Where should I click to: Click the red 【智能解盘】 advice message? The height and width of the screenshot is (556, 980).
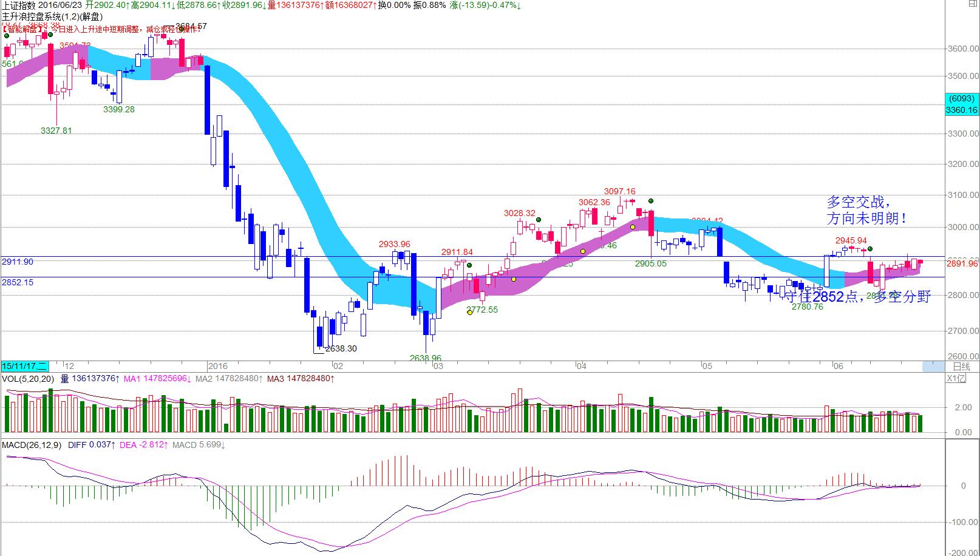pos(101,28)
